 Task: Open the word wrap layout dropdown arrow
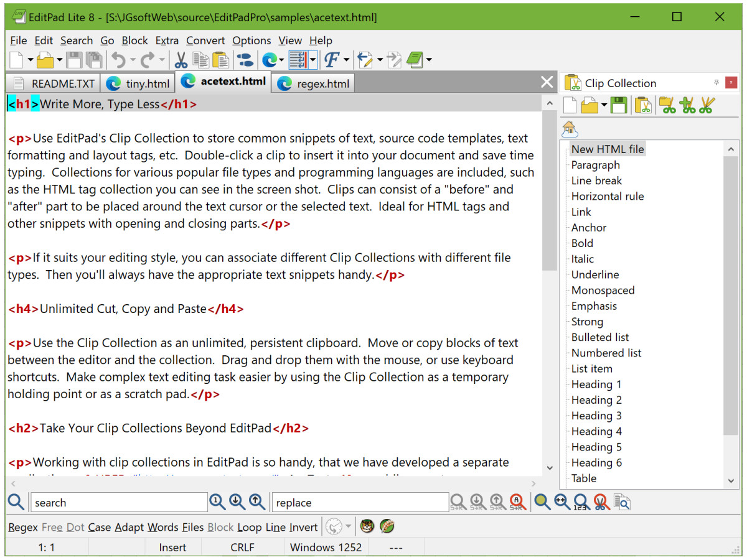click(x=312, y=60)
